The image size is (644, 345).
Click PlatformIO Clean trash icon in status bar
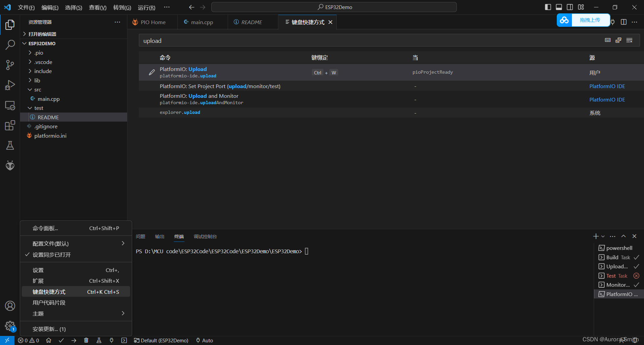click(86, 340)
